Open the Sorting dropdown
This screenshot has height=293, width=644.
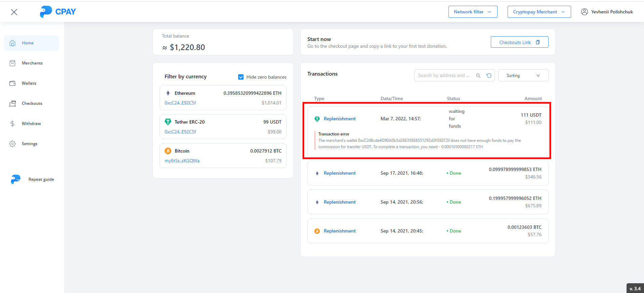click(523, 76)
